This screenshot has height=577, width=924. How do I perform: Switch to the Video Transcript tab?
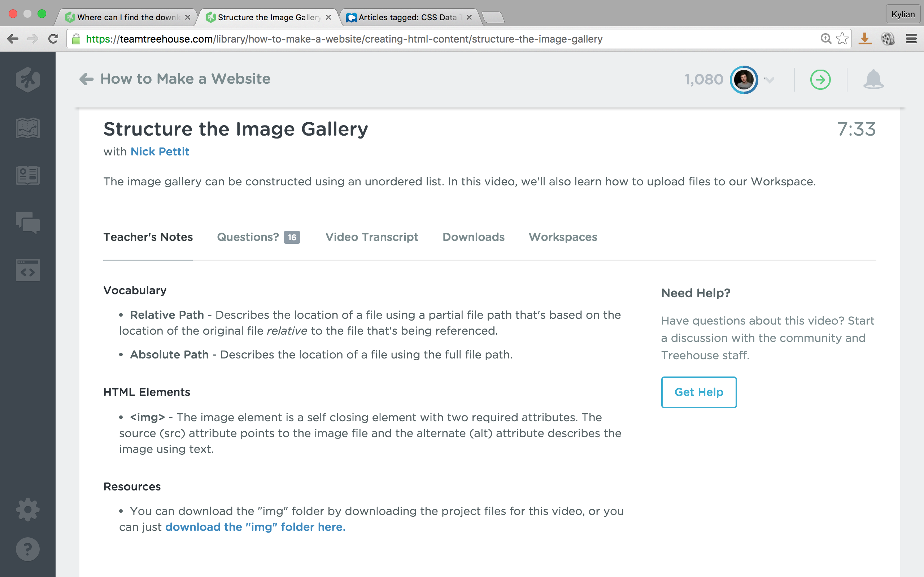tap(372, 237)
